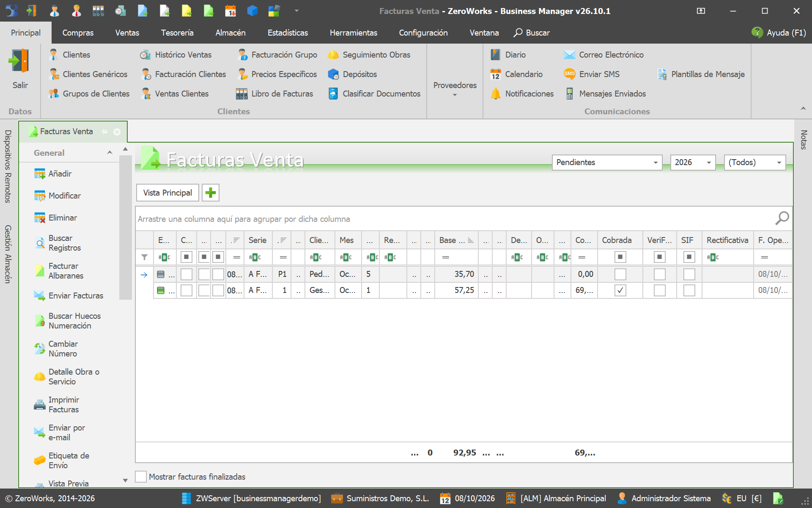Screen dimensions: 812x508
Task: Open the Configuración ribbon tab
Action: click(x=423, y=33)
